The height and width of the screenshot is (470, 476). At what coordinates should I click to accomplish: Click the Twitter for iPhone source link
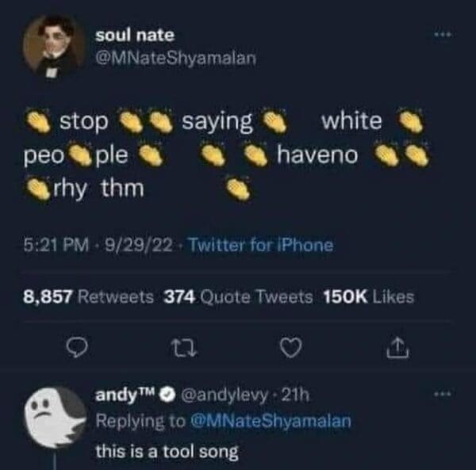[x=267, y=246]
